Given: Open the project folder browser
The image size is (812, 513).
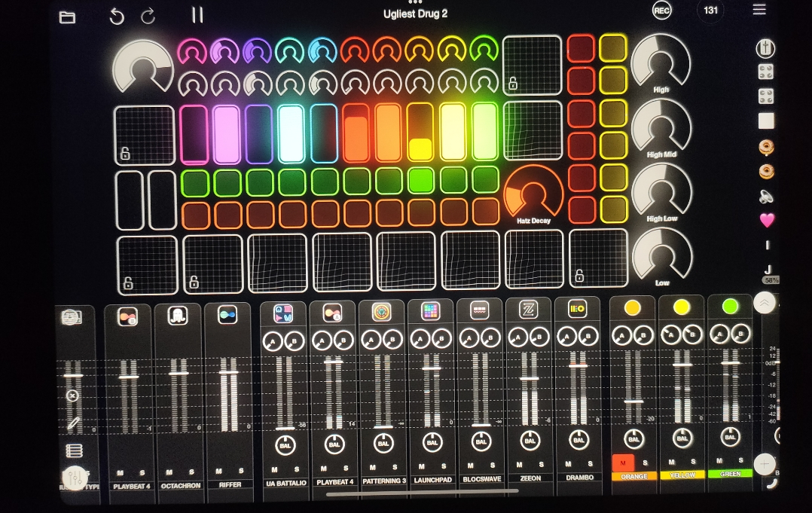Looking at the screenshot, I should click(68, 17).
